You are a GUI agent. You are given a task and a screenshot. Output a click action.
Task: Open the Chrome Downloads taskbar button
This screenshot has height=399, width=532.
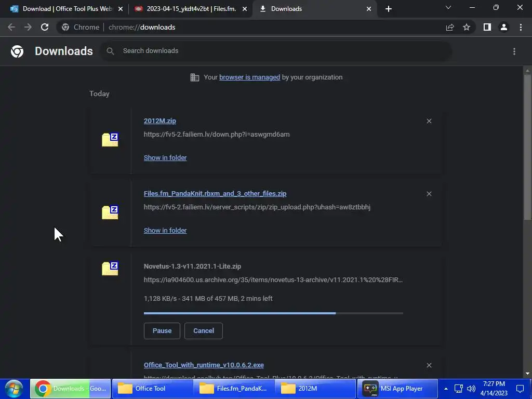tap(71, 389)
